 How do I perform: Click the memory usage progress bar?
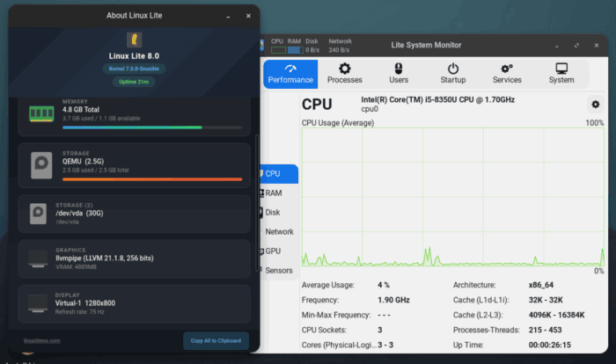tap(152, 127)
